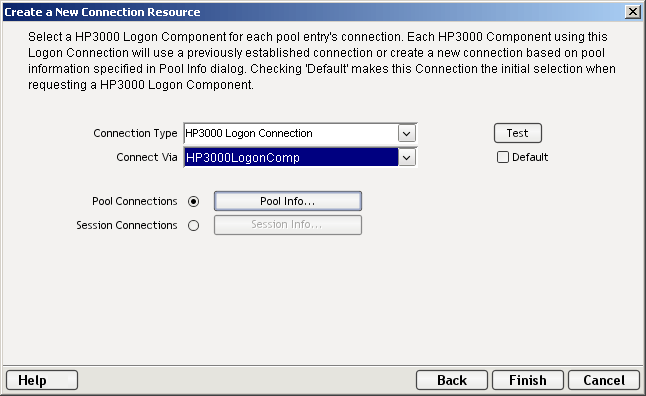This screenshot has width=646, height=396.
Task: Click the disabled Session Info button
Action: click(288, 225)
